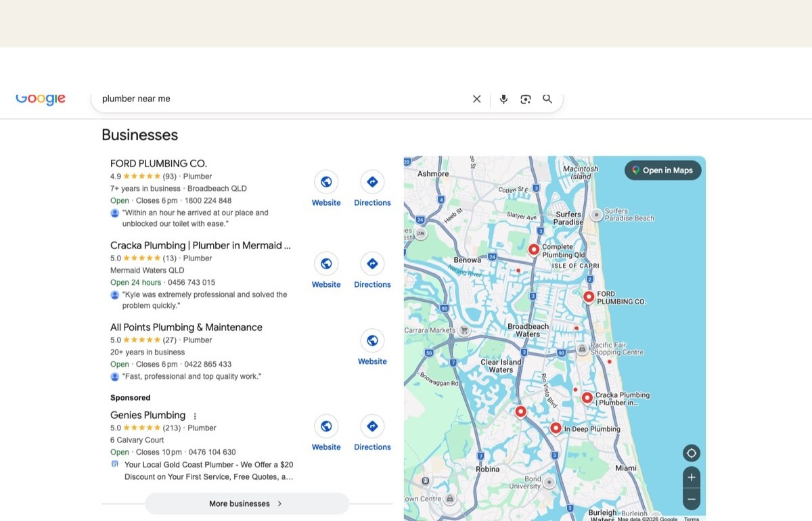
Task: Click the phone number 0422 865 433
Action: pos(208,365)
